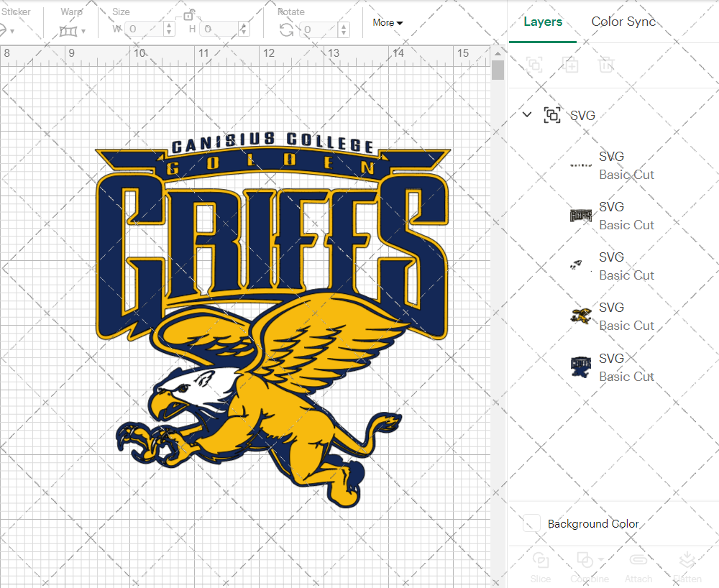Select the Sticker tool
Screen dimensions: 719x588
[4, 29]
